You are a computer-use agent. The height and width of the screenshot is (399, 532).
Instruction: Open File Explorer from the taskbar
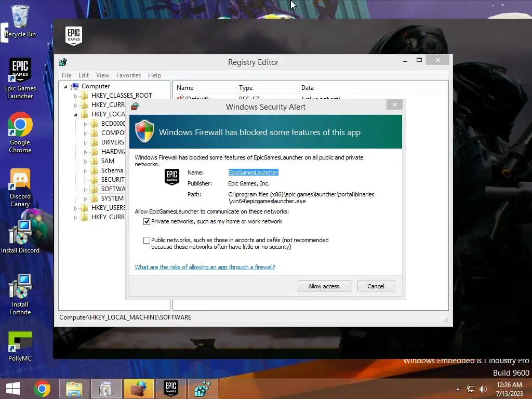[74, 389]
